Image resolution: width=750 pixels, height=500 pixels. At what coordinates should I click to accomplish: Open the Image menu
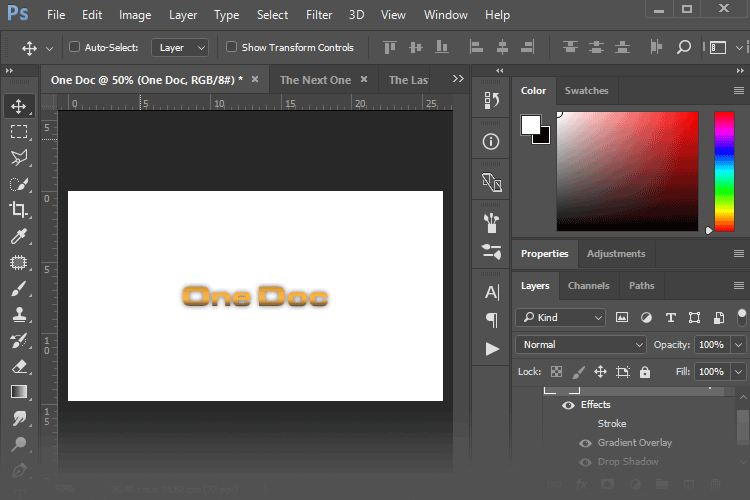(x=135, y=15)
